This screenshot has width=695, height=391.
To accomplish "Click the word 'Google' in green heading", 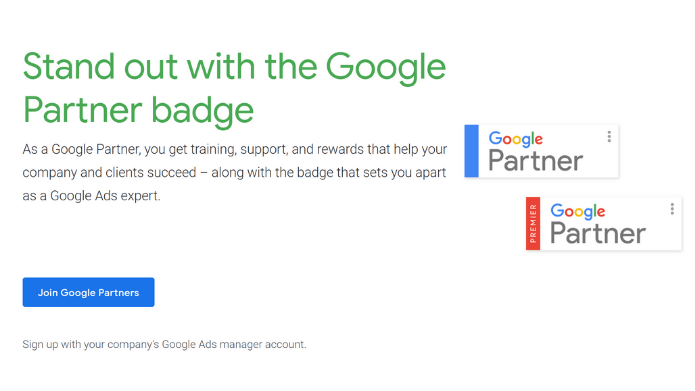I will [386, 67].
